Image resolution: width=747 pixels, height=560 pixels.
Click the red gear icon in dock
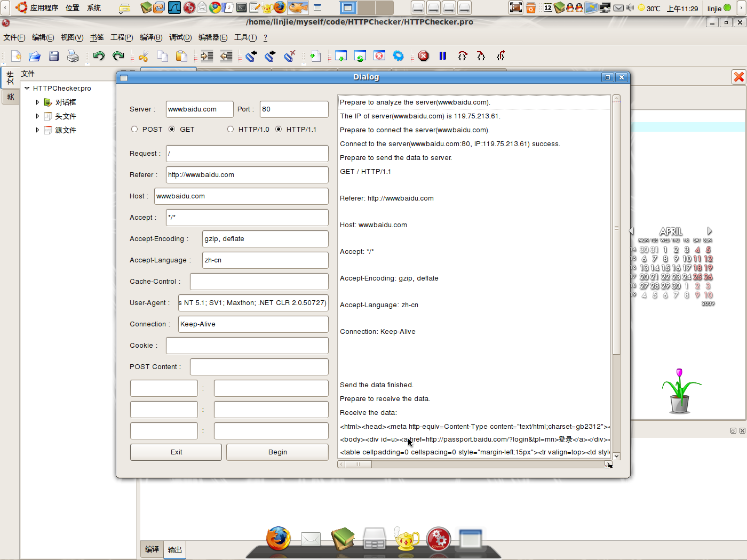439,539
